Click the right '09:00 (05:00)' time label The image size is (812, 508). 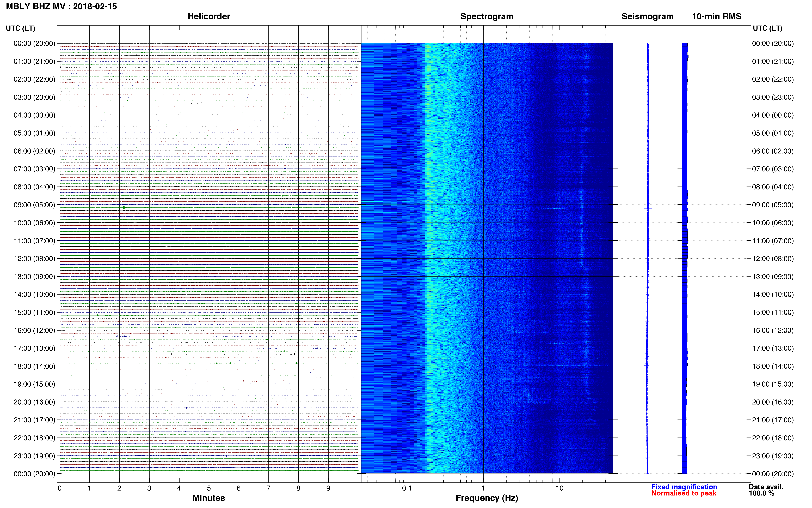point(773,205)
